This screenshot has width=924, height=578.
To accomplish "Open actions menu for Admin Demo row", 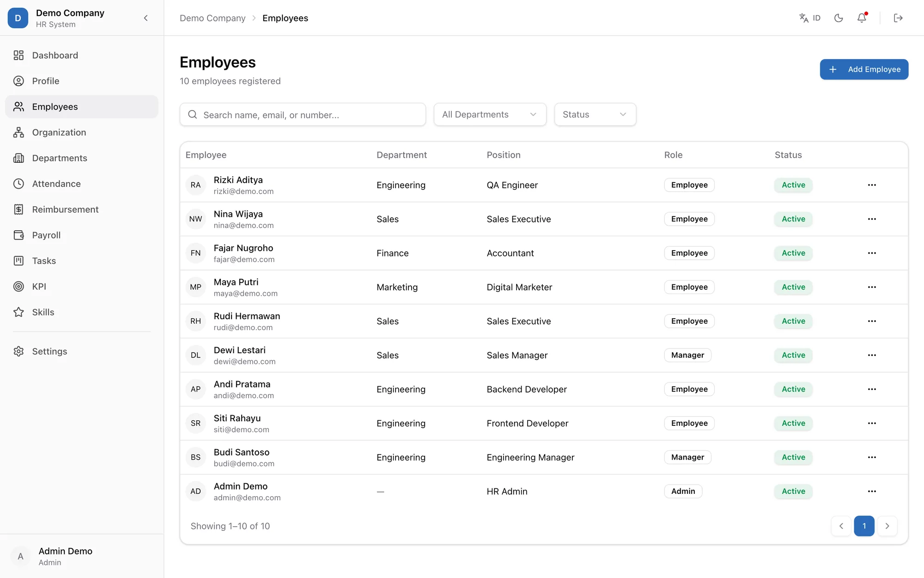I will click(x=872, y=491).
